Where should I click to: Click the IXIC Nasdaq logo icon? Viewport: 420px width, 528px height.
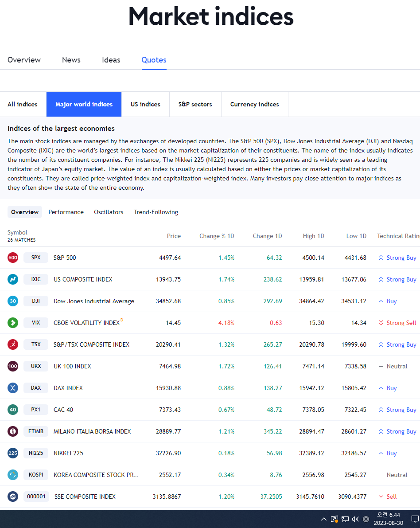[x=13, y=279]
